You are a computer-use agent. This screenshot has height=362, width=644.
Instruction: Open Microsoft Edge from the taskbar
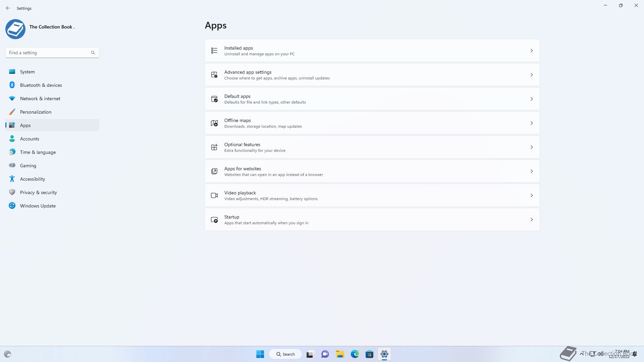pos(355,354)
